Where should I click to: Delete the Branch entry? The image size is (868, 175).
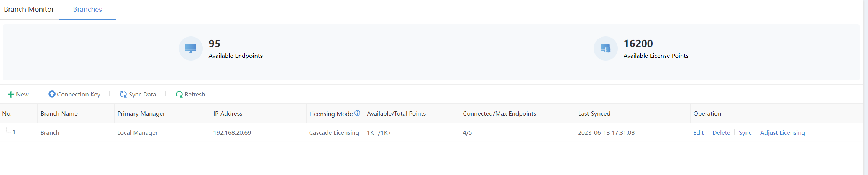[x=721, y=132]
